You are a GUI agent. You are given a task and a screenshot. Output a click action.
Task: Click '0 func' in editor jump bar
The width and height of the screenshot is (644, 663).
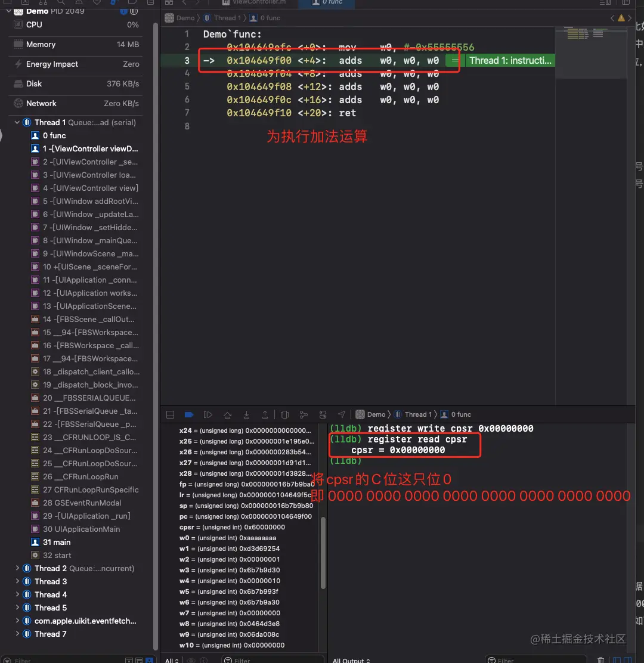coord(265,18)
